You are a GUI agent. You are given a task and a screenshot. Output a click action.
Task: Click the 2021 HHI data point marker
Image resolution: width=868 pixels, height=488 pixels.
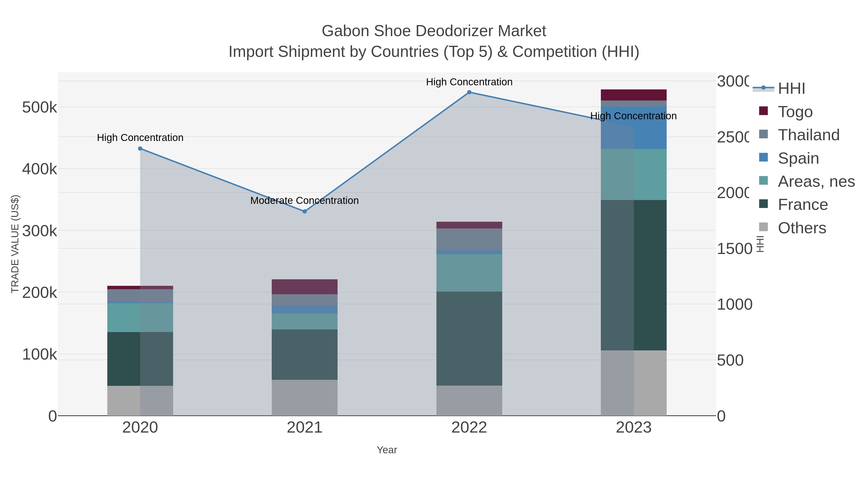[305, 212]
